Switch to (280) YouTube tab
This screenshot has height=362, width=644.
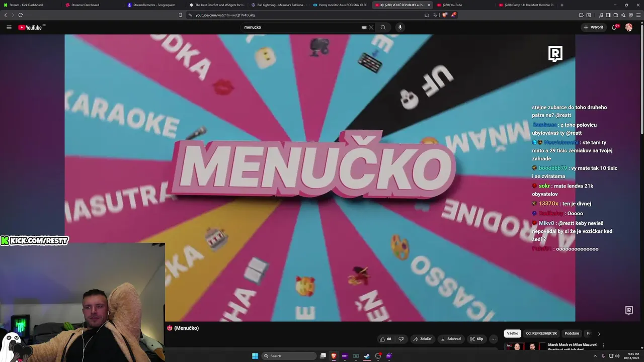(x=463, y=5)
